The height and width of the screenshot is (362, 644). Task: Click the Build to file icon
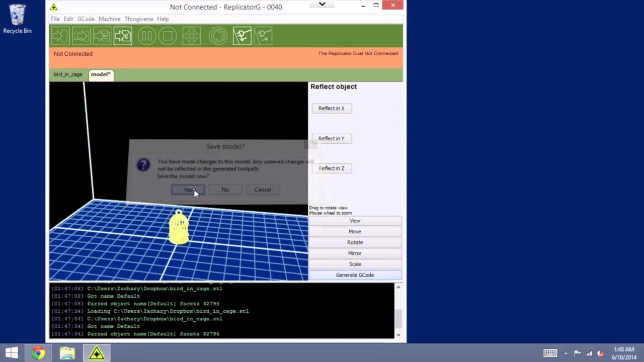click(x=102, y=36)
